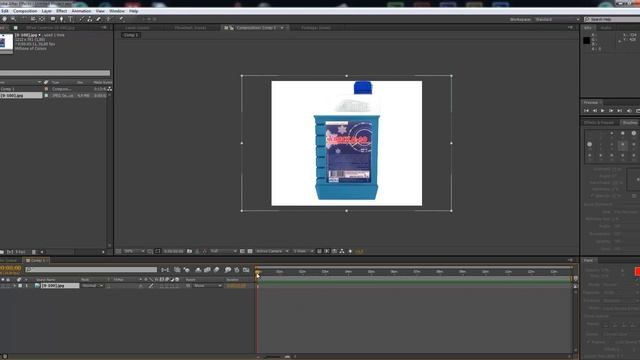This screenshot has width=640, height=360.
Task: Toggle Draft 3D in timeline
Action: pos(187,270)
